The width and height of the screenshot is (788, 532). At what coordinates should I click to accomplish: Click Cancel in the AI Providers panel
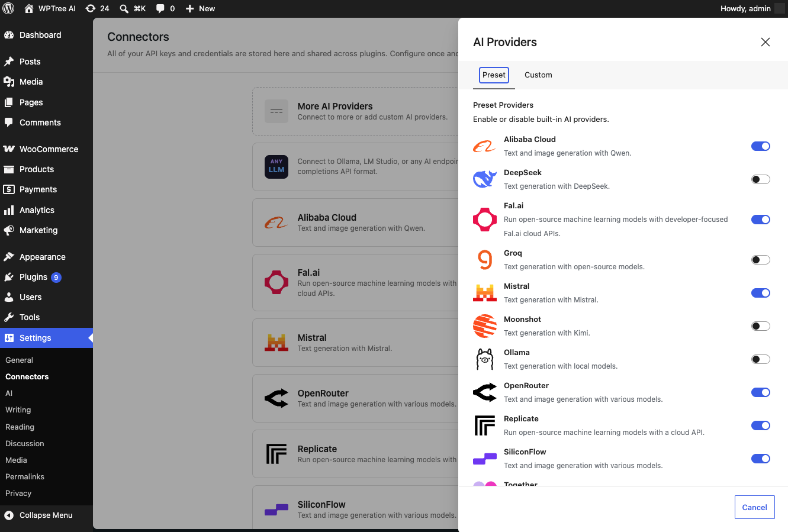click(754, 507)
